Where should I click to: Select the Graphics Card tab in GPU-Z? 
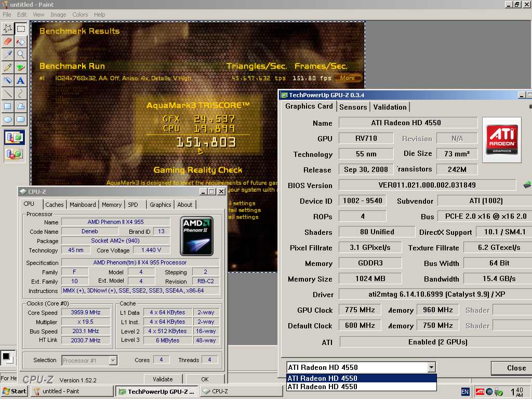click(309, 106)
